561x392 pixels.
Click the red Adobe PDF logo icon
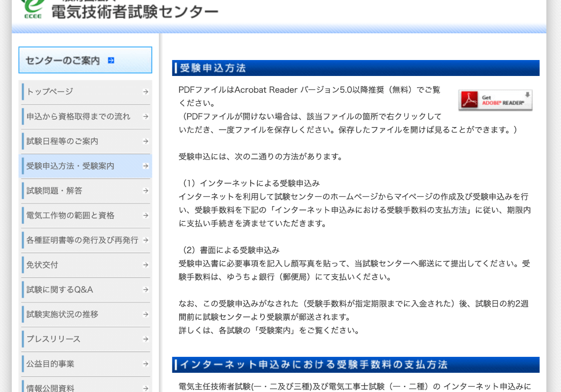coord(470,100)
